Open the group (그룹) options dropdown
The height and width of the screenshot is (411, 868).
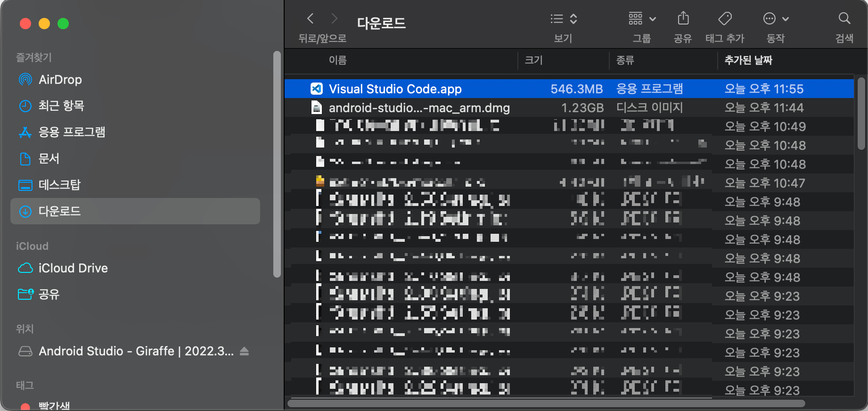(642, 19)
